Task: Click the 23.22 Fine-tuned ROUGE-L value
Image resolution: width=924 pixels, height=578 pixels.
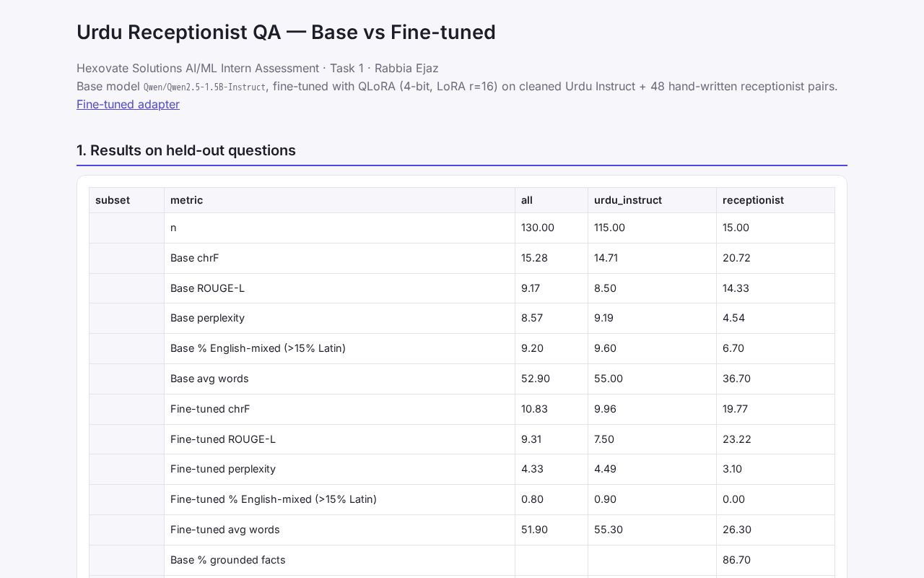Action: [737, 439]
